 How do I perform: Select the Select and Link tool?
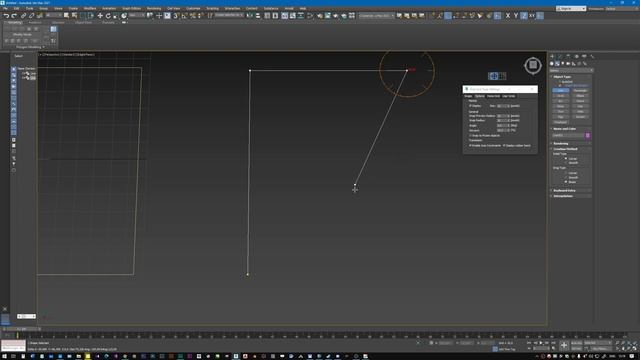(23, 16)
